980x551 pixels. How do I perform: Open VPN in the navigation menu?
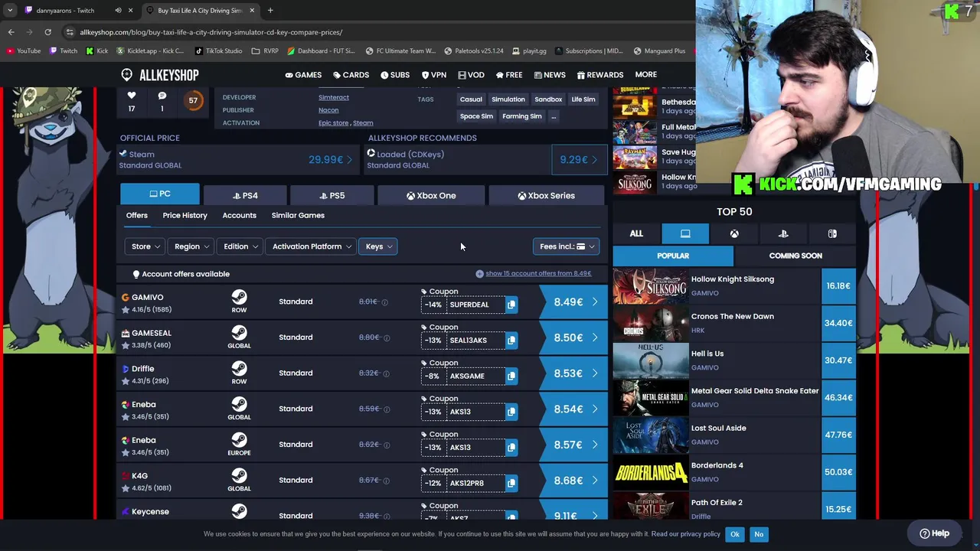point(433,75)
